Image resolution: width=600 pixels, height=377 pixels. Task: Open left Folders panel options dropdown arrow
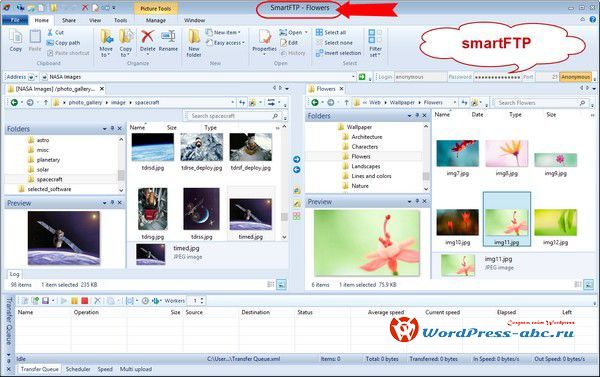point(104,129)
